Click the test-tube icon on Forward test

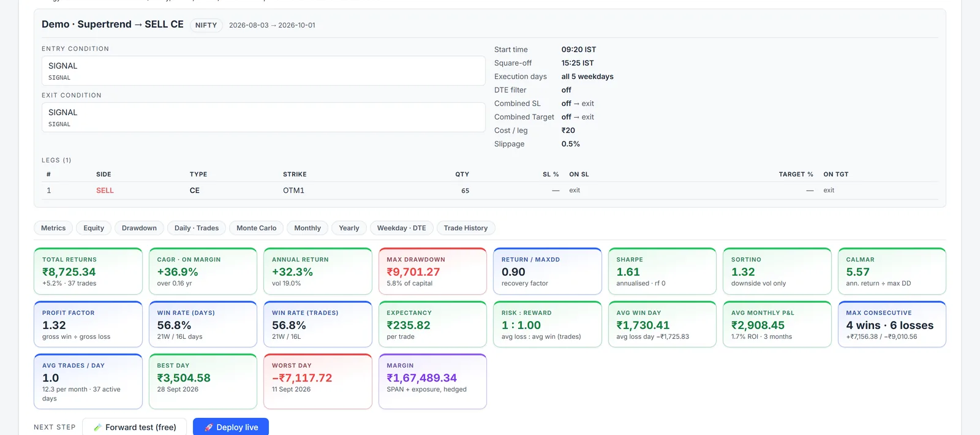(x=97, y=428)
